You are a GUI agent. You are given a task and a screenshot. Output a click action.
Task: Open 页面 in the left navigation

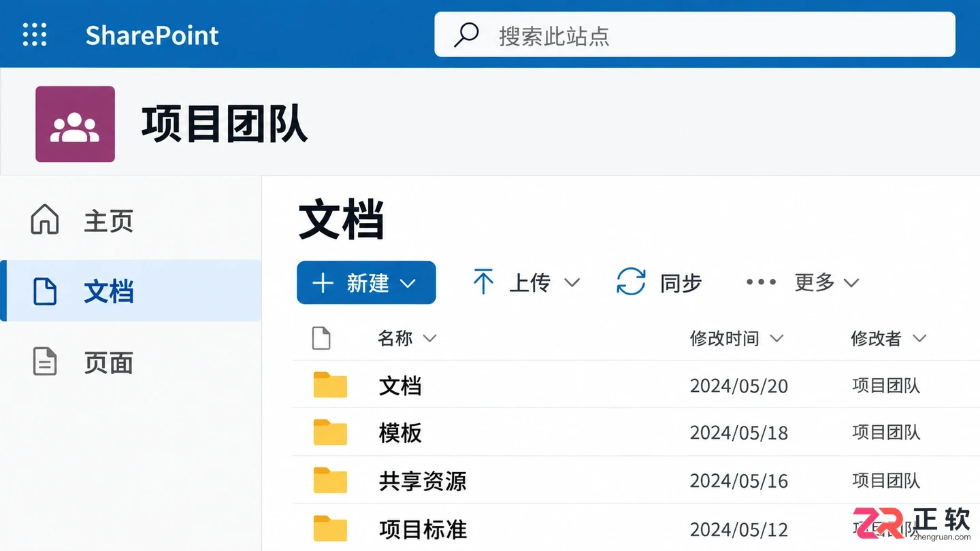point(131,362)
